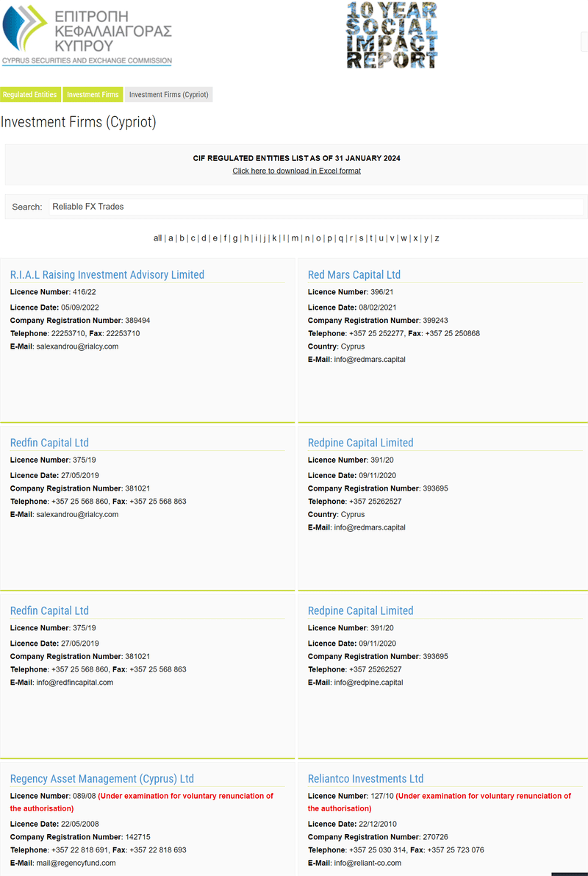This screenshot has height=876, width=588.
Task: Click licence number 416/22
Action: tap(85, 292)
